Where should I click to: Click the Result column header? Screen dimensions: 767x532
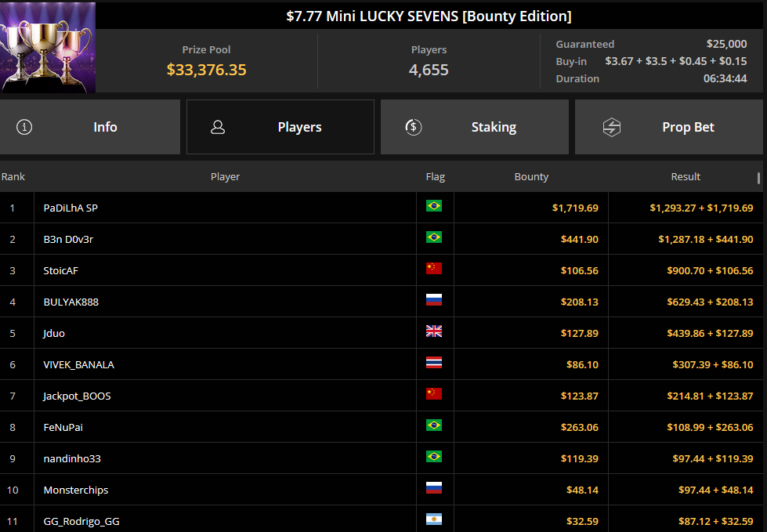[x=686, y=176]
